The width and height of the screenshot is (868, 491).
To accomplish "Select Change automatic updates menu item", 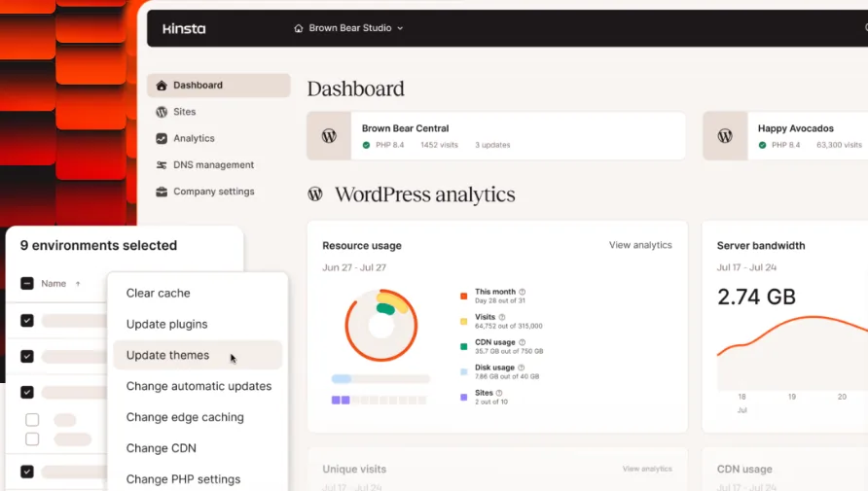I will pos(198,386).
